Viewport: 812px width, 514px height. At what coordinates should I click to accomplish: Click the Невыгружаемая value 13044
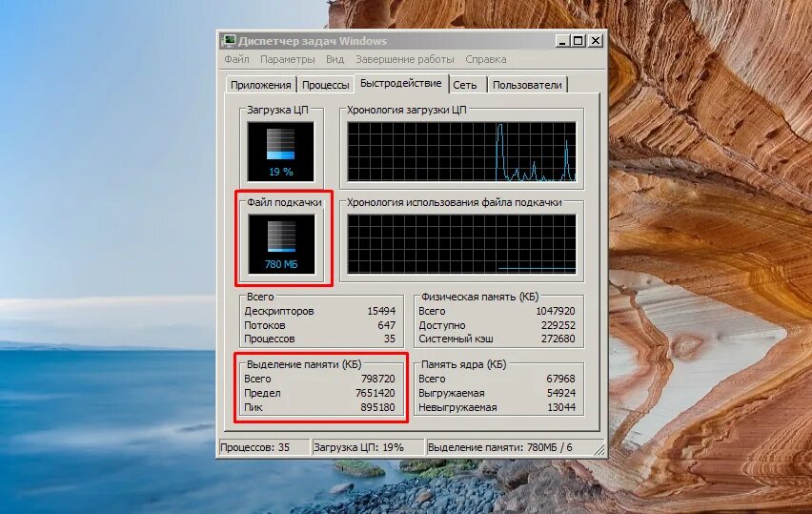(560, 407)
